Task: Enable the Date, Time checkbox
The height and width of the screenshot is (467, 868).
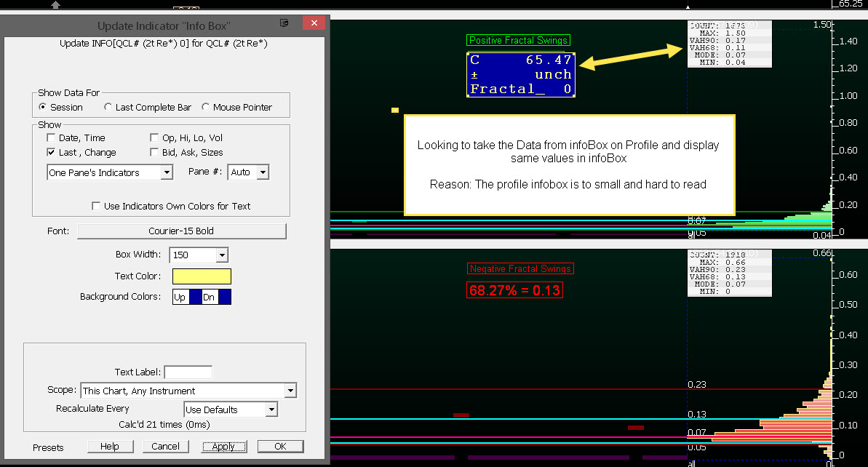Action: click(51, 137)
